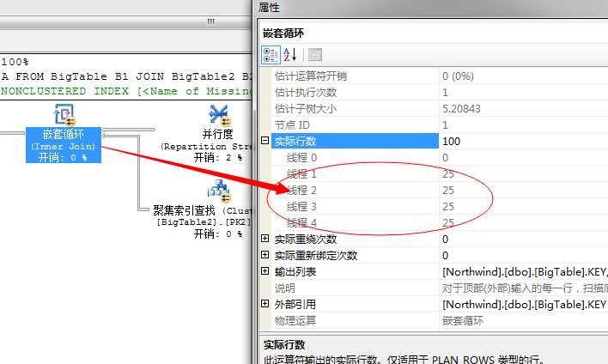This screenshot has width=608, height=364.
Task: Click the 0 (0%) operator cost value
Action: 458,76
